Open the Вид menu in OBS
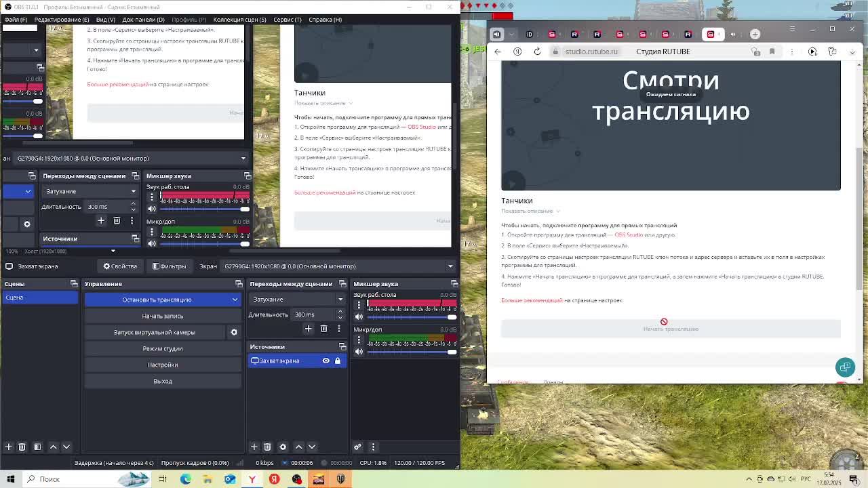Image resolution: width=868 pixels, height=488 pixels. coord(105,20)
